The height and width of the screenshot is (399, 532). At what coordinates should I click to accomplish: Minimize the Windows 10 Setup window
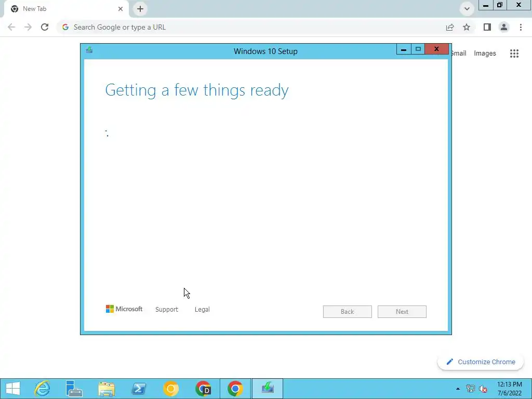tap(403, 49)
